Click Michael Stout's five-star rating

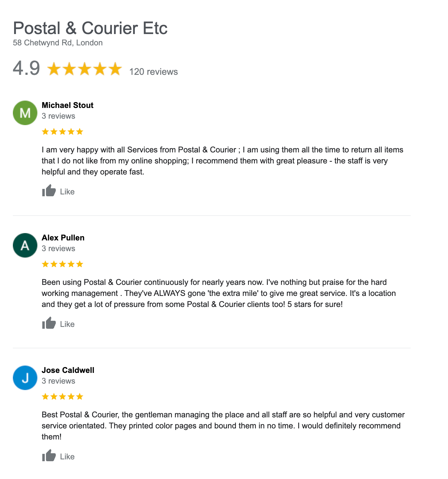point(63,132)
